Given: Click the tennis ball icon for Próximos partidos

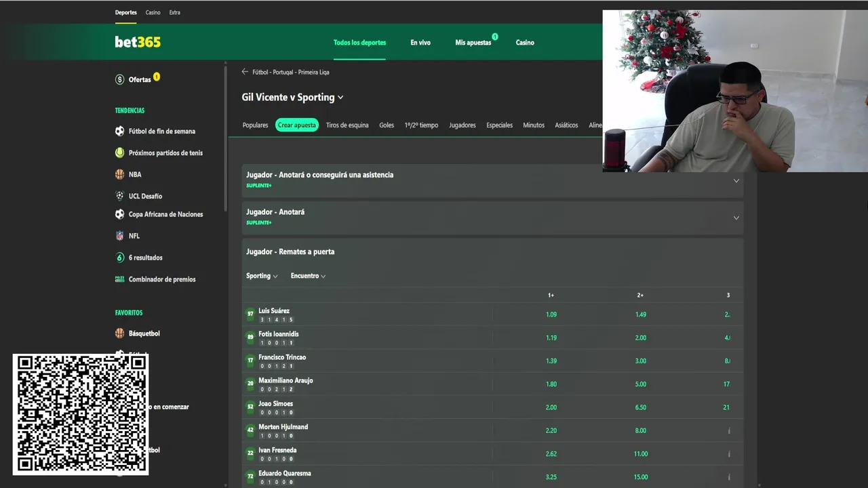Looking at the screenshot, I should click(120, 153).
